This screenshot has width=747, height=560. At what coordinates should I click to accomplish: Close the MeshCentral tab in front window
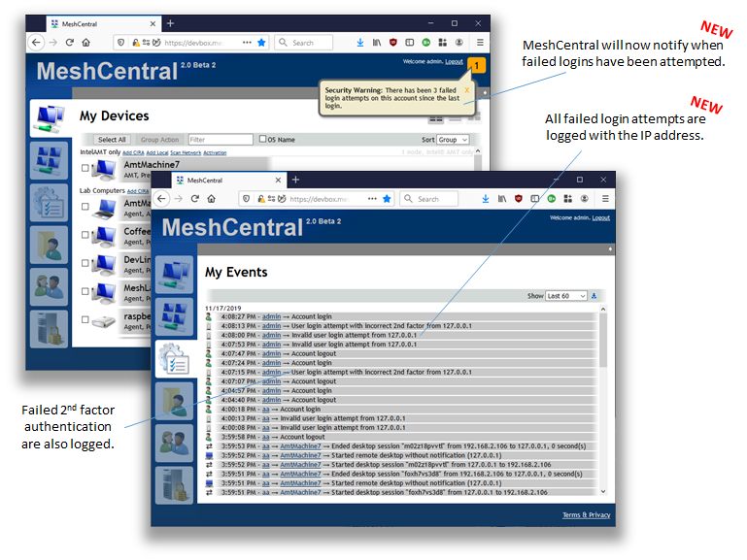278,180
